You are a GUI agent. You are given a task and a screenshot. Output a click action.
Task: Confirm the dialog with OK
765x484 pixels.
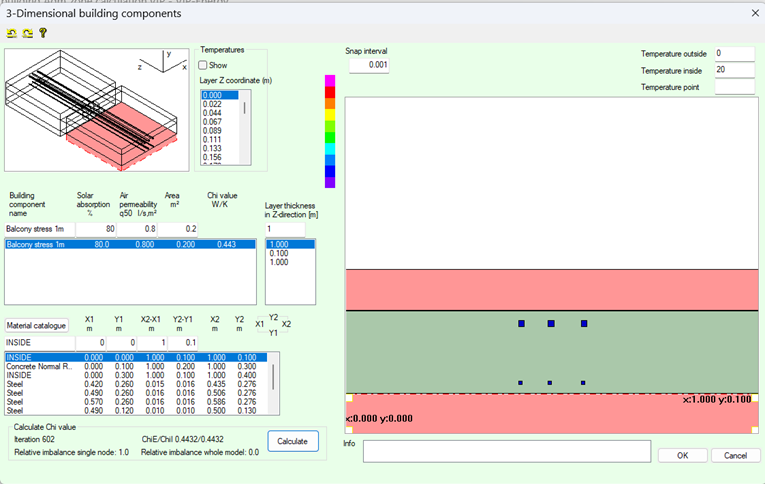[x=681, y=455]
